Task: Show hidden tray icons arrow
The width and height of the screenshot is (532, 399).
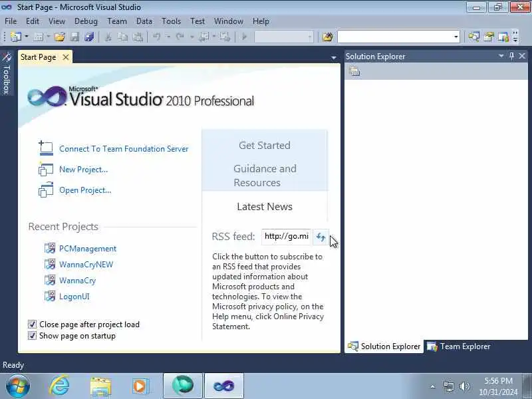Action: point(433,386)
